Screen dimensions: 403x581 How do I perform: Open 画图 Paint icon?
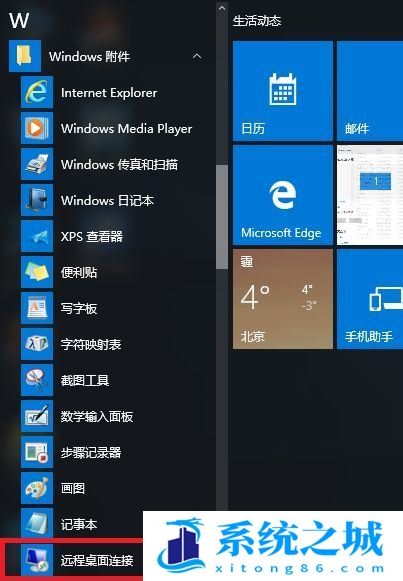(37, 487)
